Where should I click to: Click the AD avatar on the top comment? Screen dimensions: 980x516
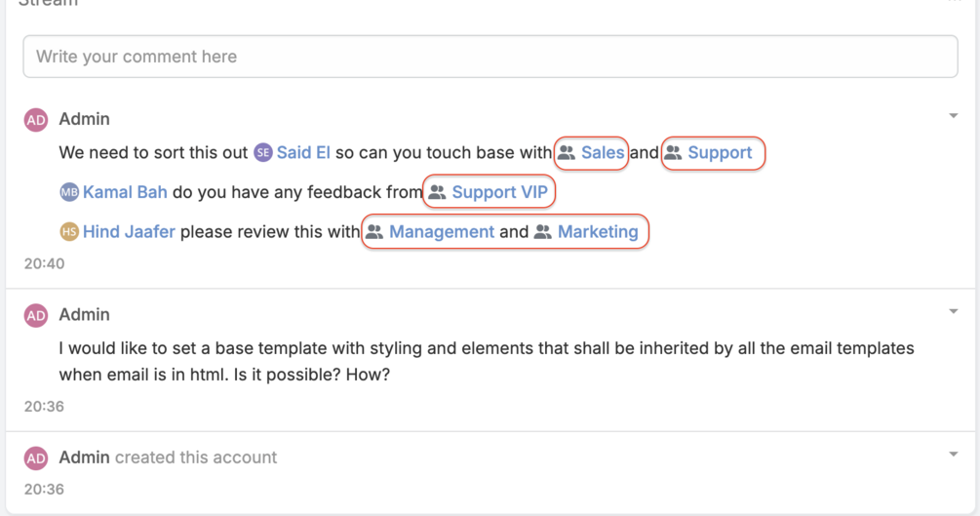tap(36, 120)
